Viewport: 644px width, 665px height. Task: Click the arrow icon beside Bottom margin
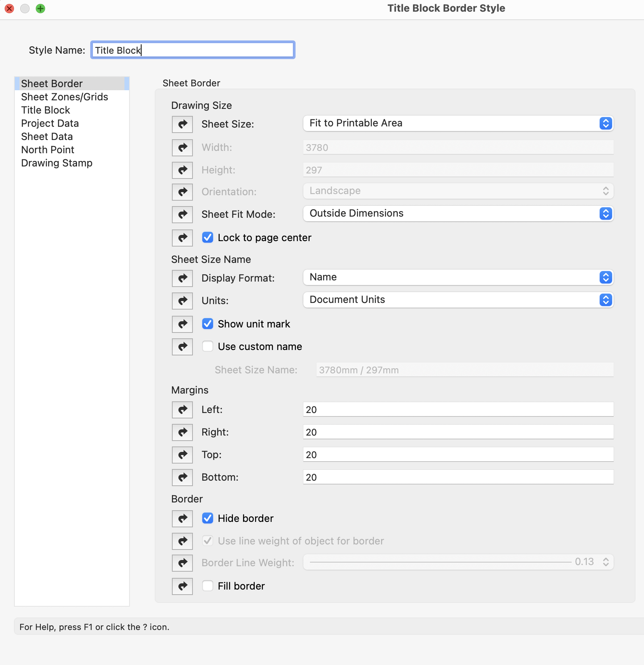point(182,478)
